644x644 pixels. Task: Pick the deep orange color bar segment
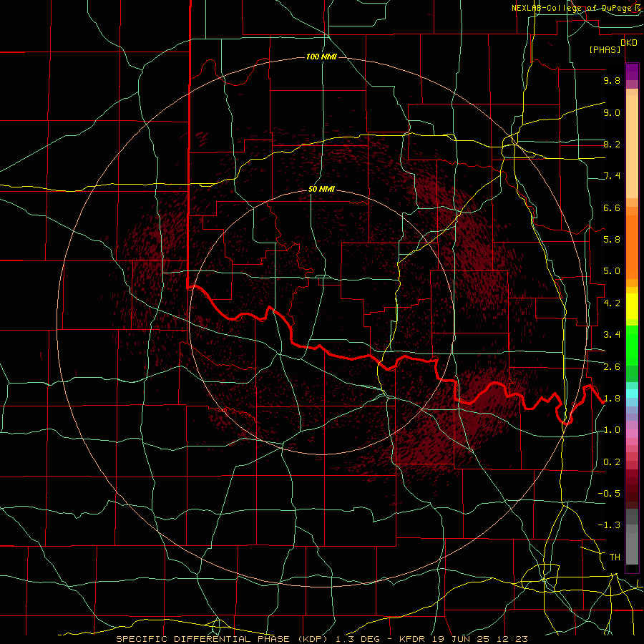pos(632,248)
